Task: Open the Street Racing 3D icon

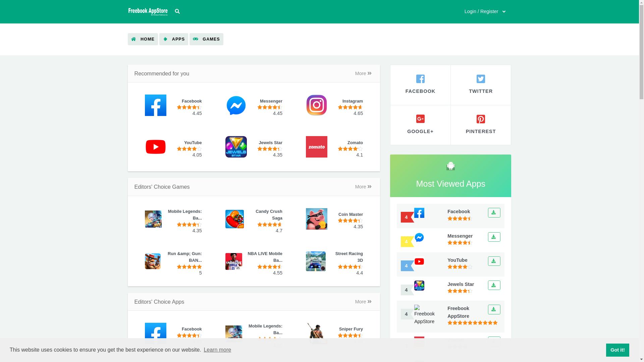Action: click(316, 261)
